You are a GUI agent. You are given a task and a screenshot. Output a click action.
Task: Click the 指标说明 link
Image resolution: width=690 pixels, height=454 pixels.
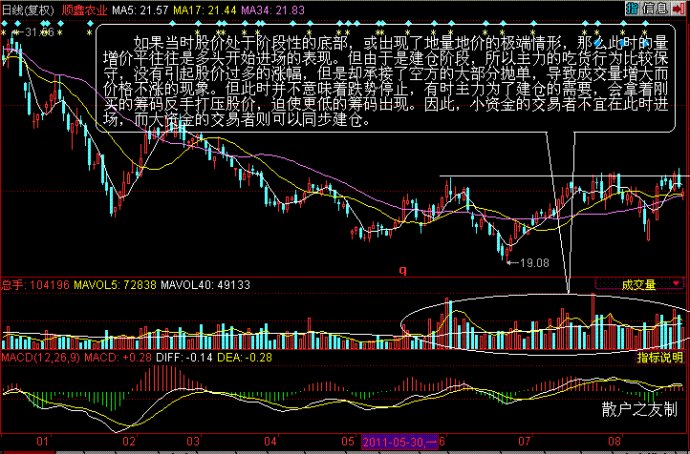tap(660, 358)
